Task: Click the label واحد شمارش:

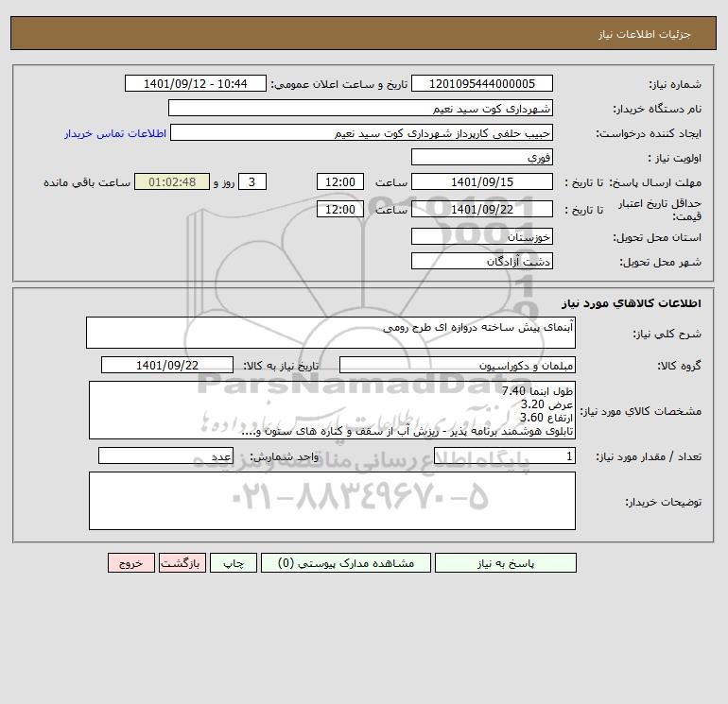Action: (x=285, y=456)
